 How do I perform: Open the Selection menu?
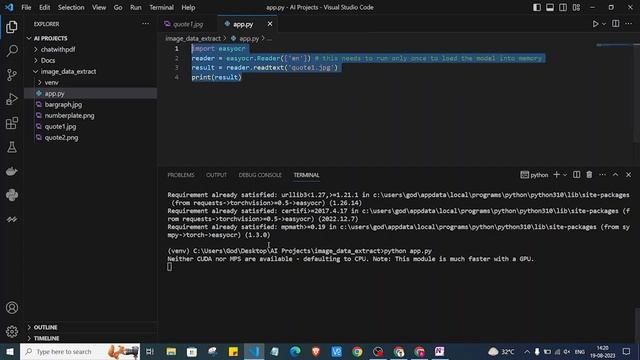click(71, 7)
